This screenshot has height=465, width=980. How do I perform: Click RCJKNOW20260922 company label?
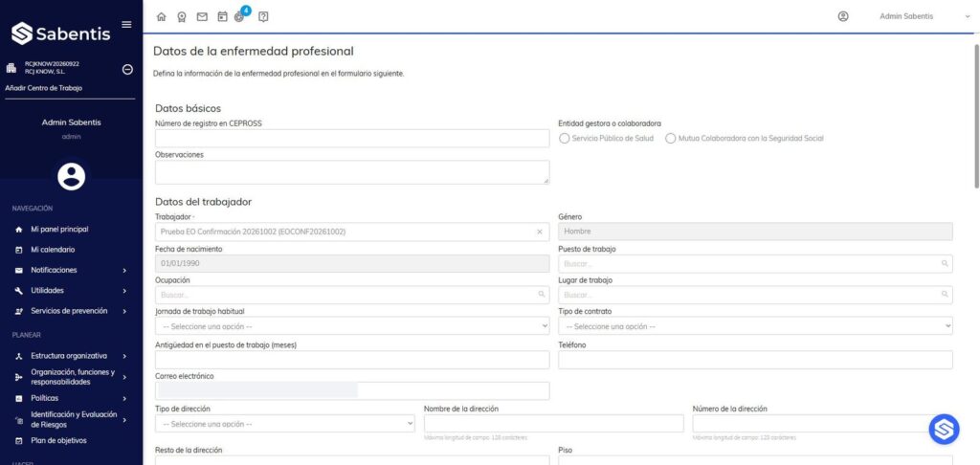point(52,64)
